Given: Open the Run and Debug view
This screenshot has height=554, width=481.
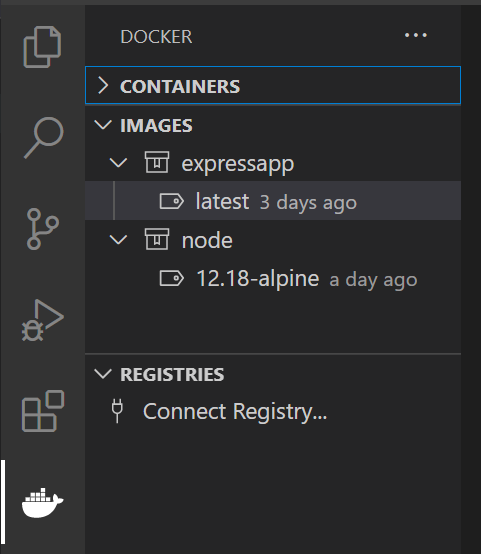Looking at the screenshot, I should click(x=43, y=320).
